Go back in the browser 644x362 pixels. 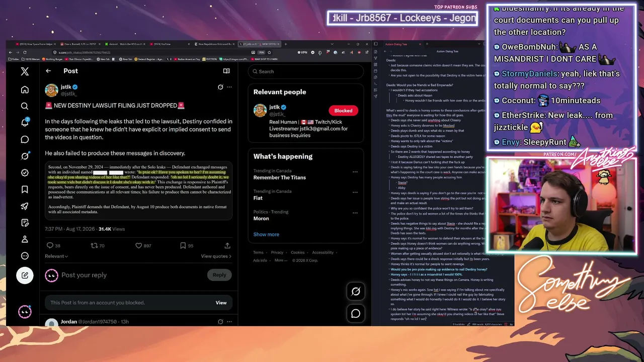[12, 52]
